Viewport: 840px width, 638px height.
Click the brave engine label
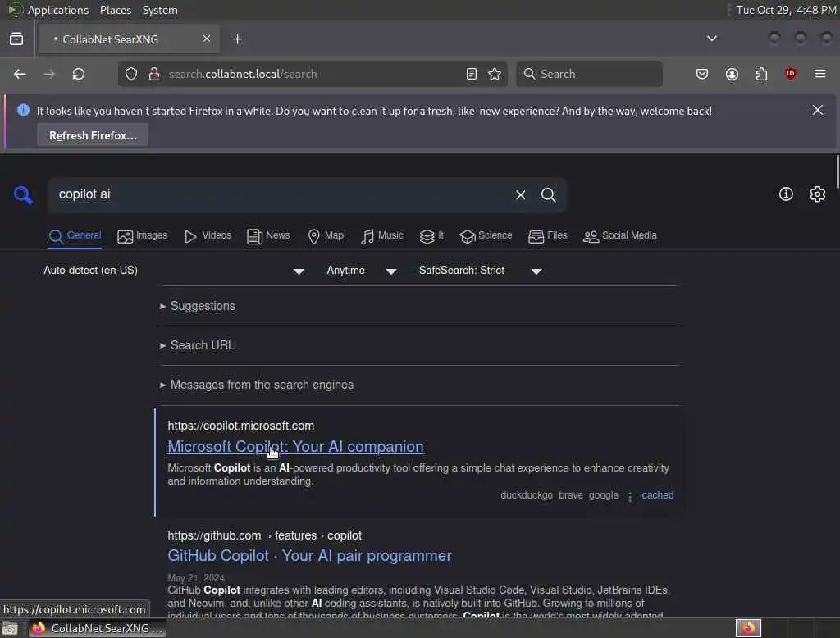coord(571,495)
